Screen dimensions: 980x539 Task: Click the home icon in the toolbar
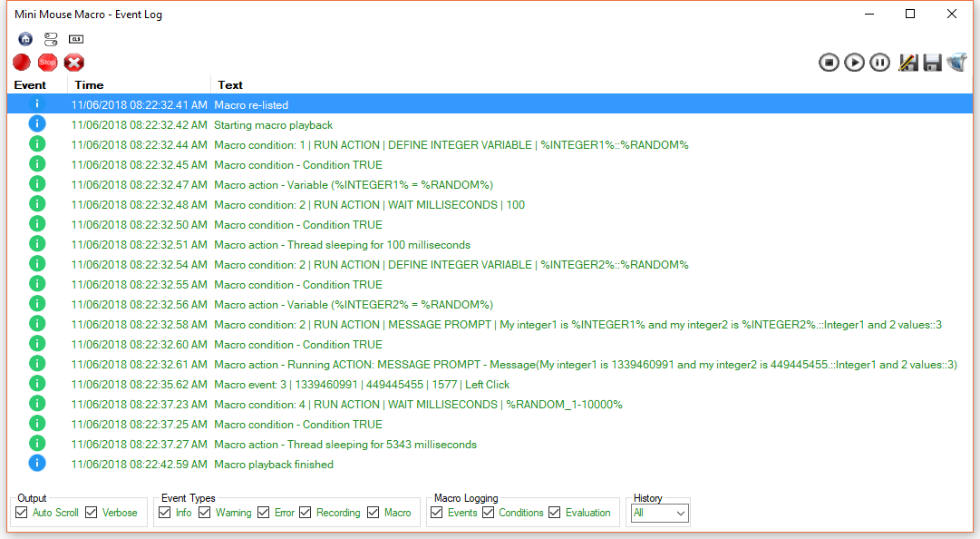[25, 39]
